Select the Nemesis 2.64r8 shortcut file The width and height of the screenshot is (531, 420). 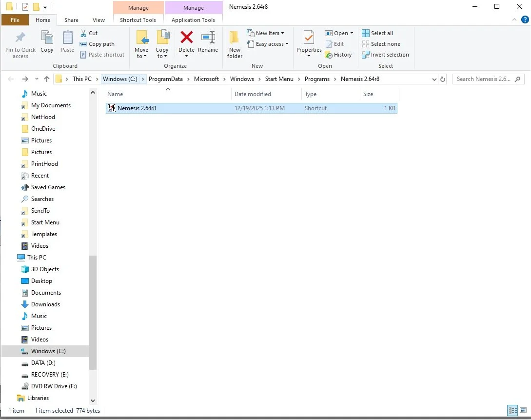(x=251, y=108)
